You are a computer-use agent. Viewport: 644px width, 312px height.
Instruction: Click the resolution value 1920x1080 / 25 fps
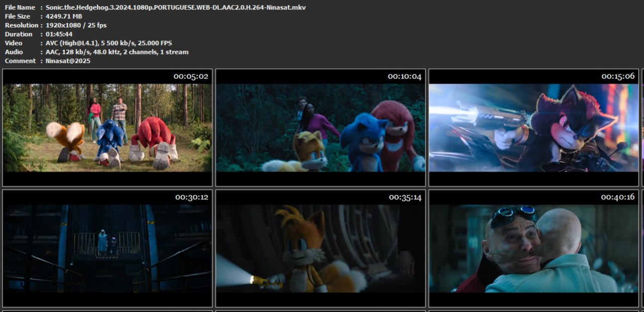[76, 25]
